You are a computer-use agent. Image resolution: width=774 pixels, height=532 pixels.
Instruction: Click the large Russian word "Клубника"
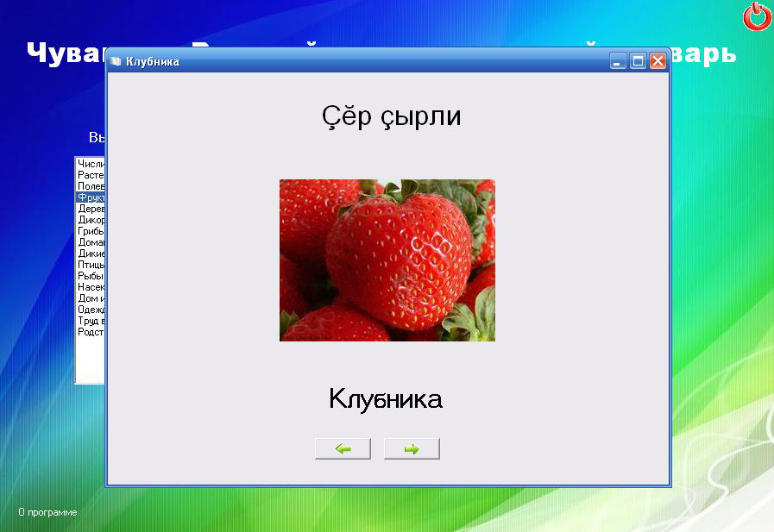pyautogui.click(x=386, y=398)
